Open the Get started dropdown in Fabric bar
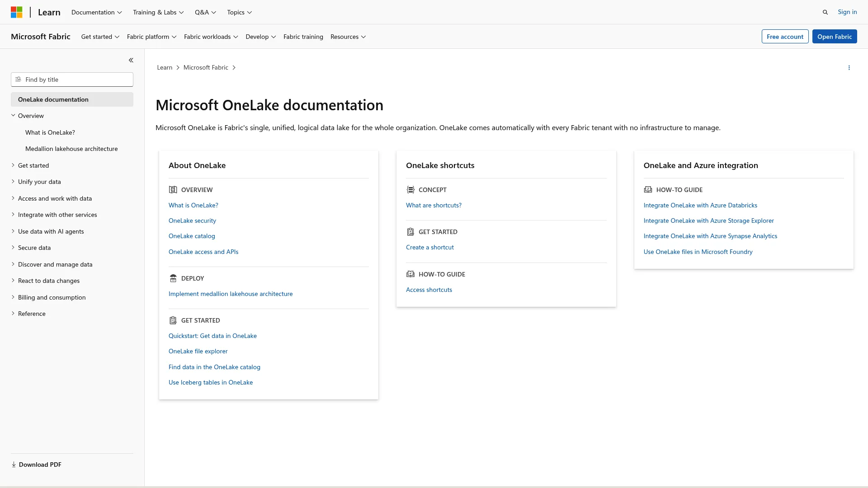Viewport: 868px width, 488px height. 100,37
